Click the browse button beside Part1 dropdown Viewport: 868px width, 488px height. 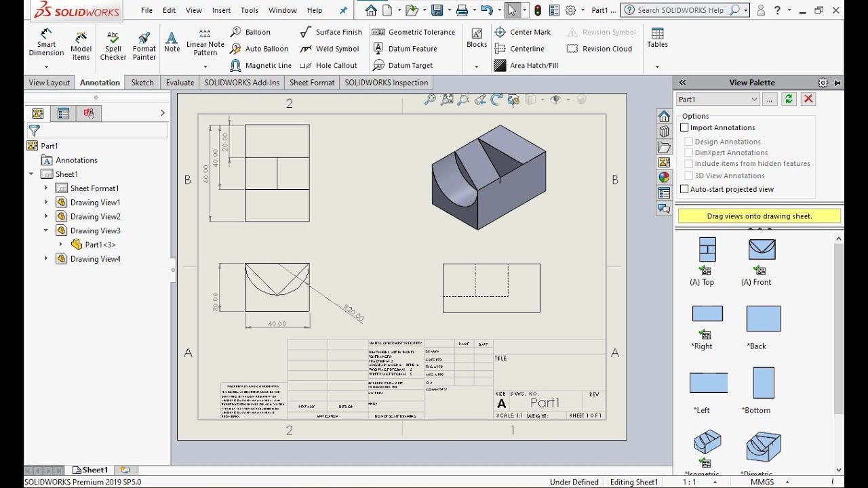tap(769, 99)
